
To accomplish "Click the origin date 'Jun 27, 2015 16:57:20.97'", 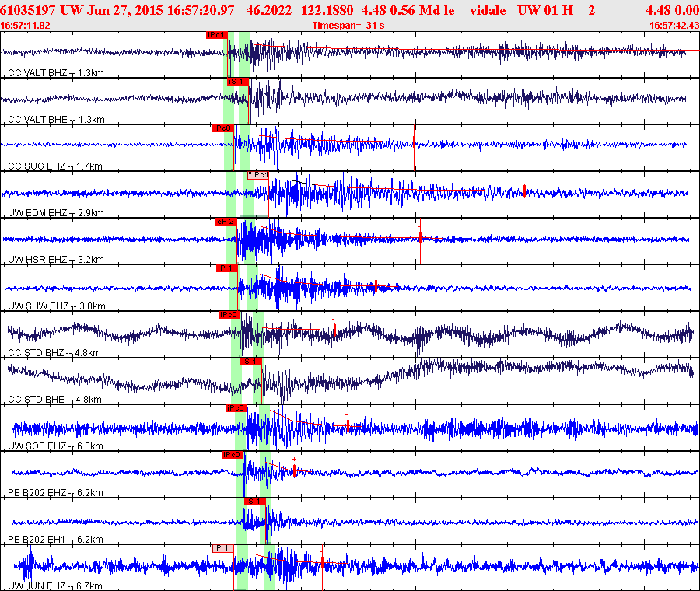I will point(161,10).
